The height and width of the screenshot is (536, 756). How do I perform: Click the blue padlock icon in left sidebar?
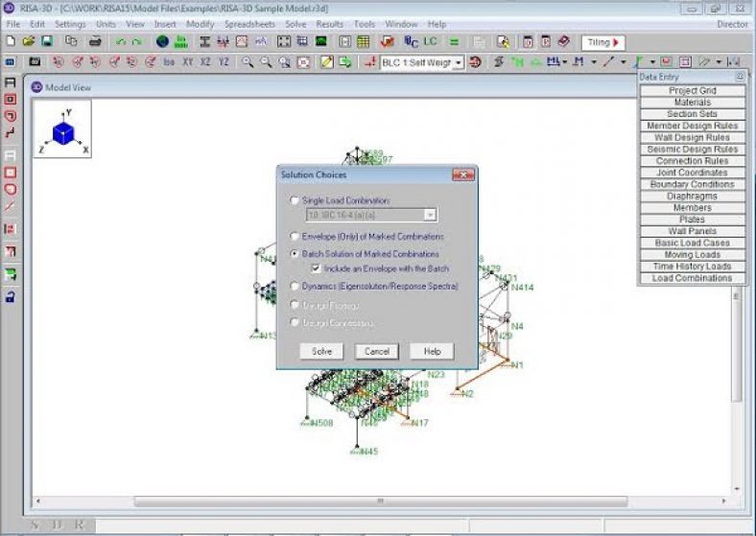click(11, 296)
